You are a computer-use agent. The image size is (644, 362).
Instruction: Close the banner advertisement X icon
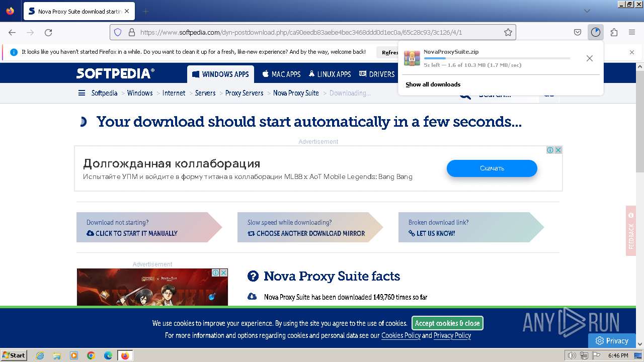(558, 150)
